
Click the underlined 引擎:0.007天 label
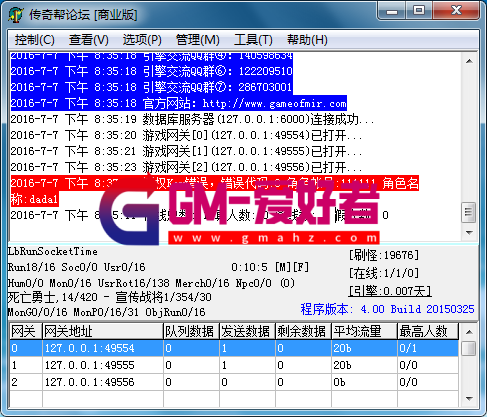[x=390, y=291]
